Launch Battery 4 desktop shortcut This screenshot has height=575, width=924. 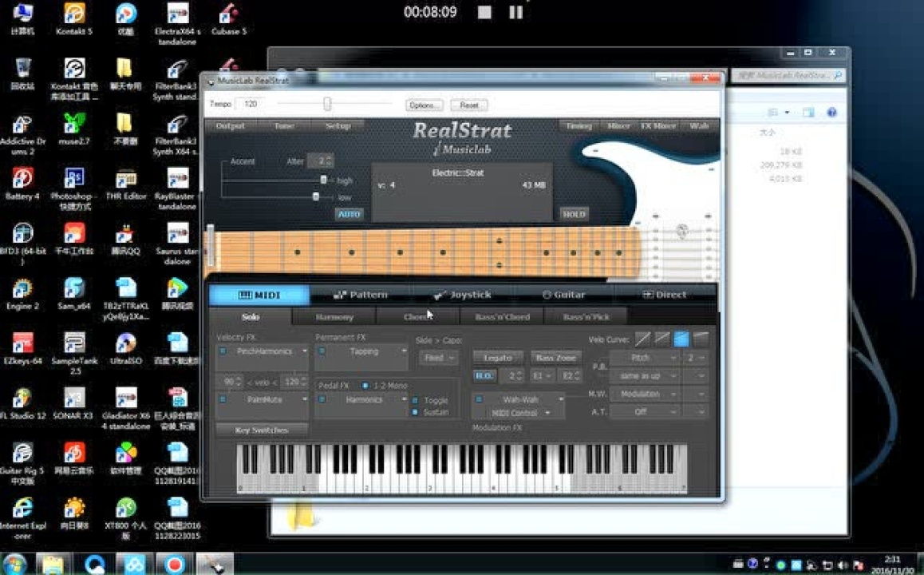[x=22, y=184]
